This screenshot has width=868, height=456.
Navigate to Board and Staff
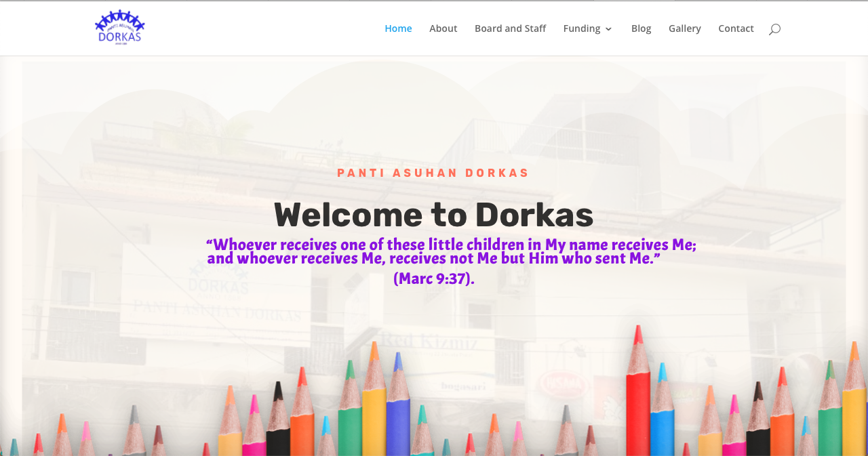pos(510,28)
